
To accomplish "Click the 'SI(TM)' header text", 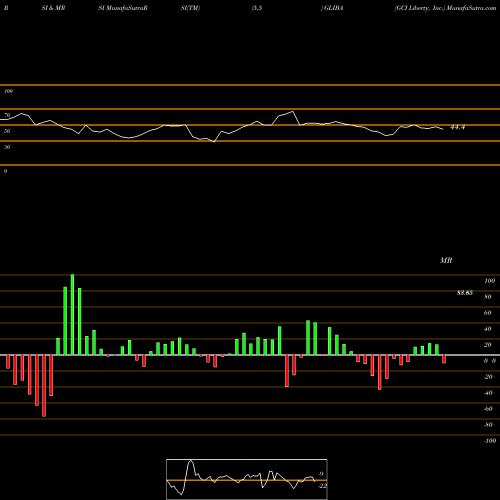I will click(x=190, y=8).
